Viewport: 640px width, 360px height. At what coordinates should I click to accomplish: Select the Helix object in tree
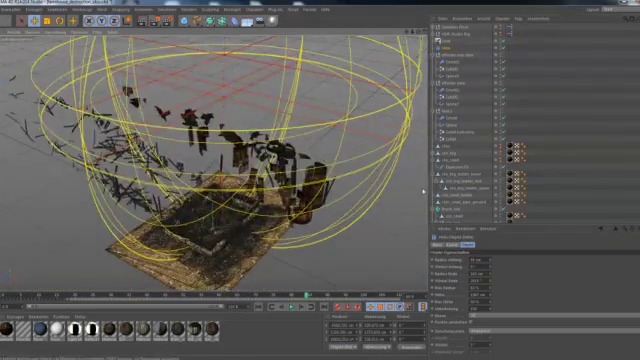tap(446, 48)
